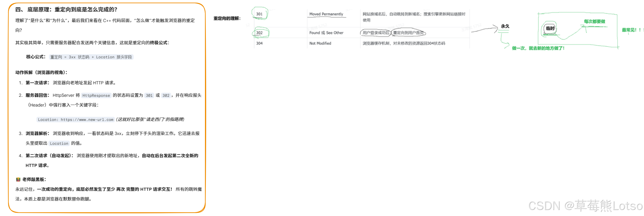Click the heading 四、底层原理:重定向到底是怎么完成的?

pyautogui.click(x=66, y=9)
